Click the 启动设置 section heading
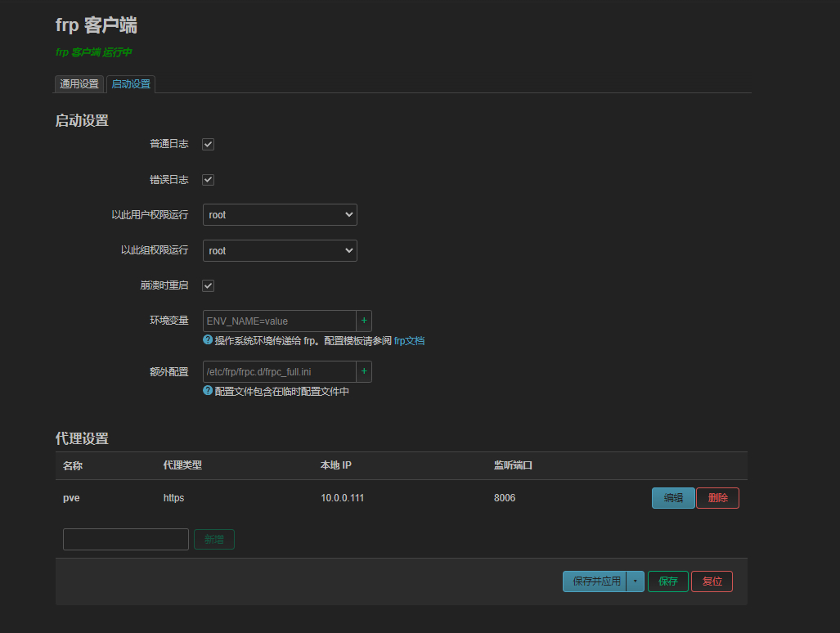Image resolution: width=840 pixels, height=633 pixels. tap(82, 120)
